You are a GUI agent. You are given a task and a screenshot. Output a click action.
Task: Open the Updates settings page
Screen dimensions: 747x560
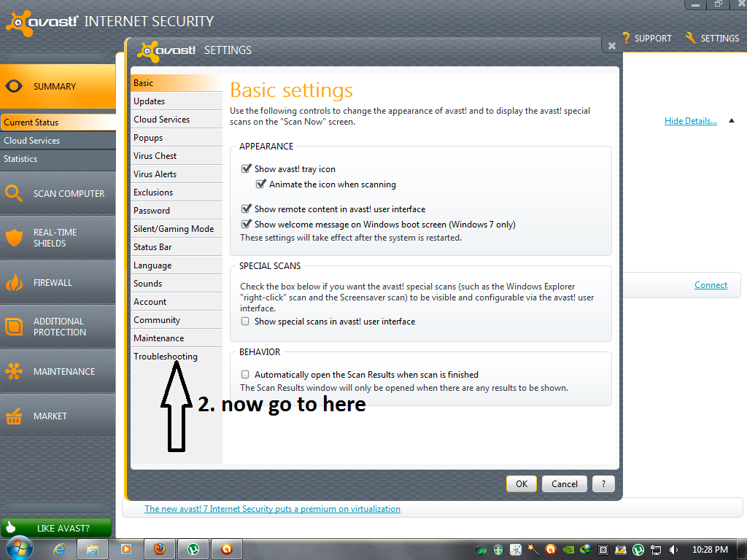(177, 101)
